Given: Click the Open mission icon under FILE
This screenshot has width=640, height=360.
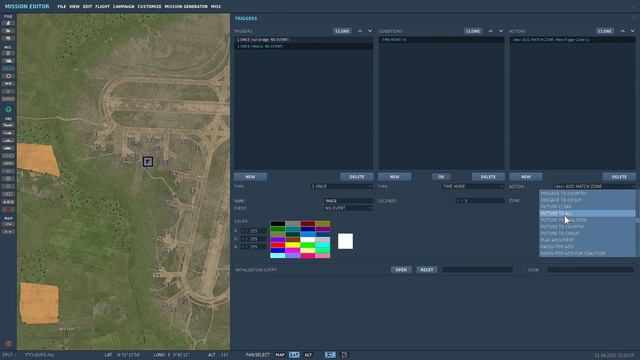Looking at the screenshot, I should (x=8, y=31).
